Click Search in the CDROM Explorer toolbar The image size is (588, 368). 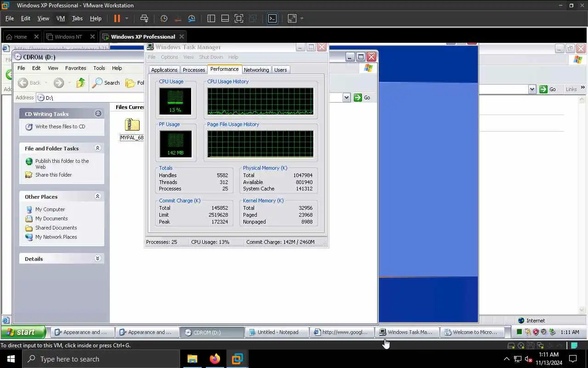click(106, 83)
